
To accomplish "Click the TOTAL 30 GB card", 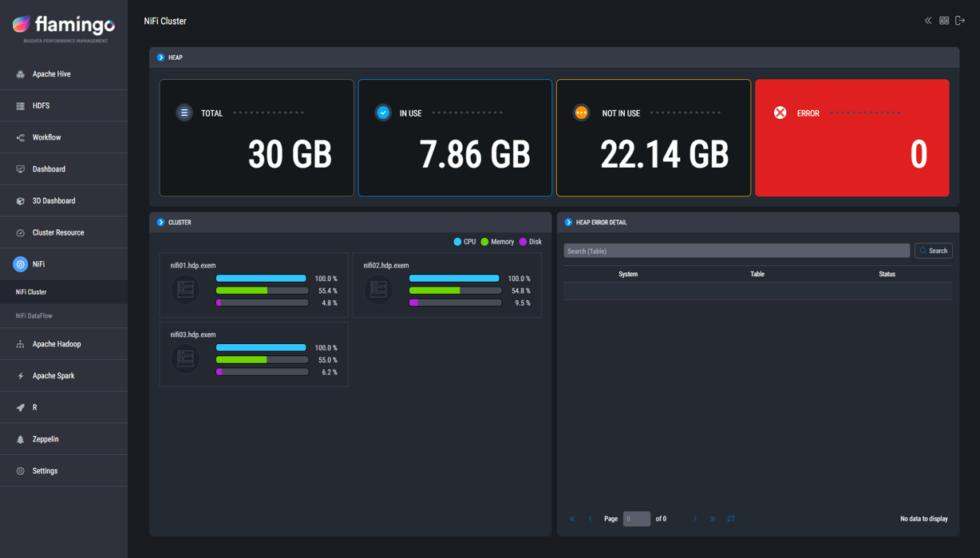I will [x=256, y=137].
